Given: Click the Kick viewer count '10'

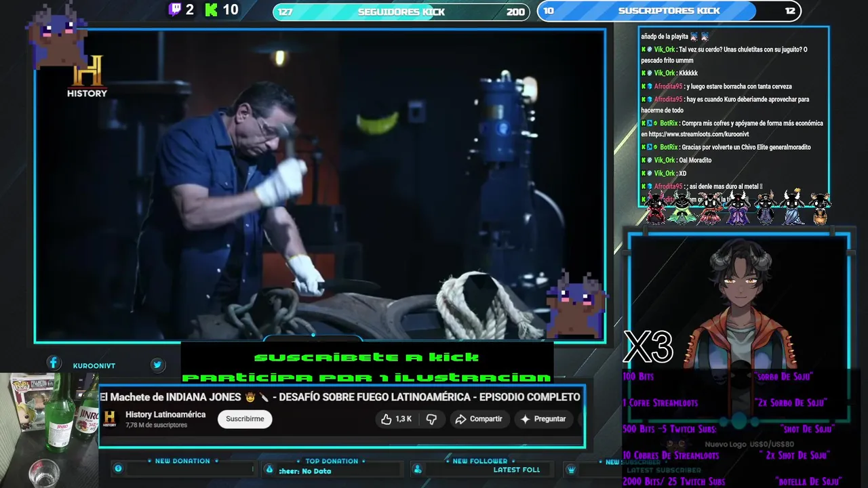Looking at the screenshot, I should [230, 9].
